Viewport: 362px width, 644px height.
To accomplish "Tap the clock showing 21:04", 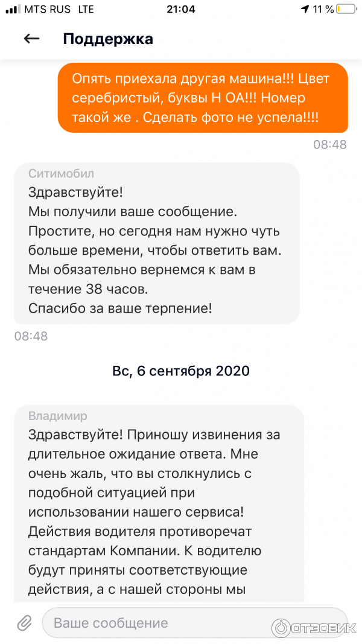I will 180,9.
